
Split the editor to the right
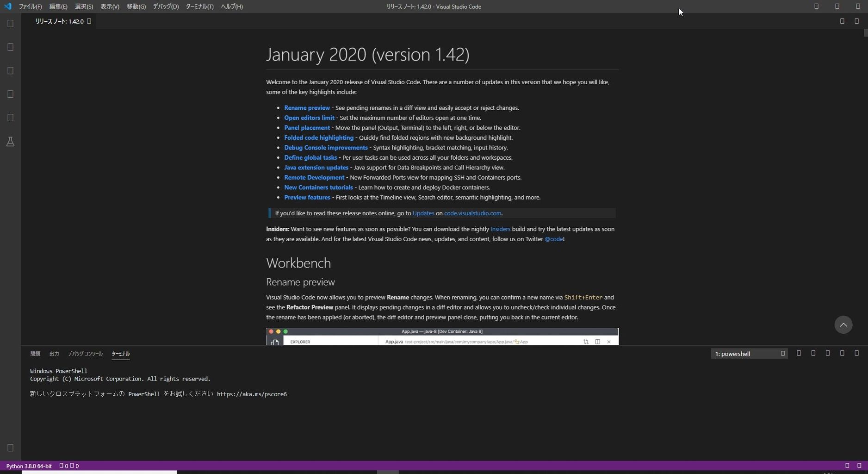click(x=842, y=21)
